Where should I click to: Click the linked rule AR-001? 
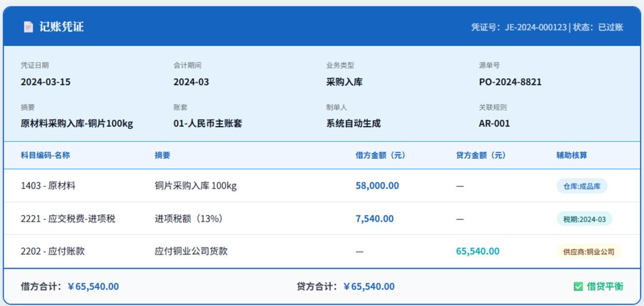[x=494, y=123]
